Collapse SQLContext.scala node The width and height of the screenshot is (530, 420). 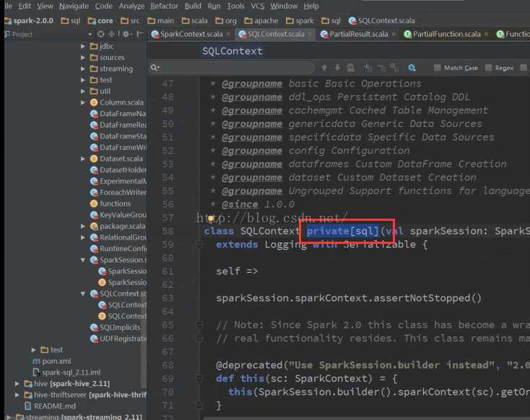coord(83,294)
